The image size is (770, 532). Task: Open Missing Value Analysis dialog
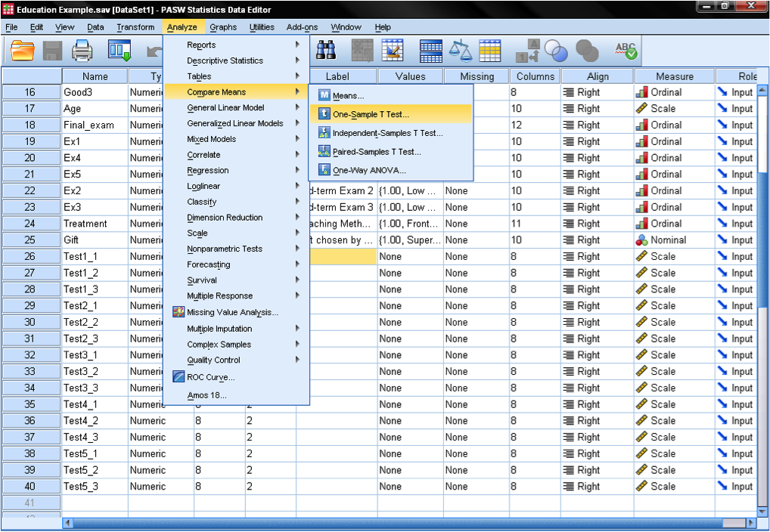(232, 312)
